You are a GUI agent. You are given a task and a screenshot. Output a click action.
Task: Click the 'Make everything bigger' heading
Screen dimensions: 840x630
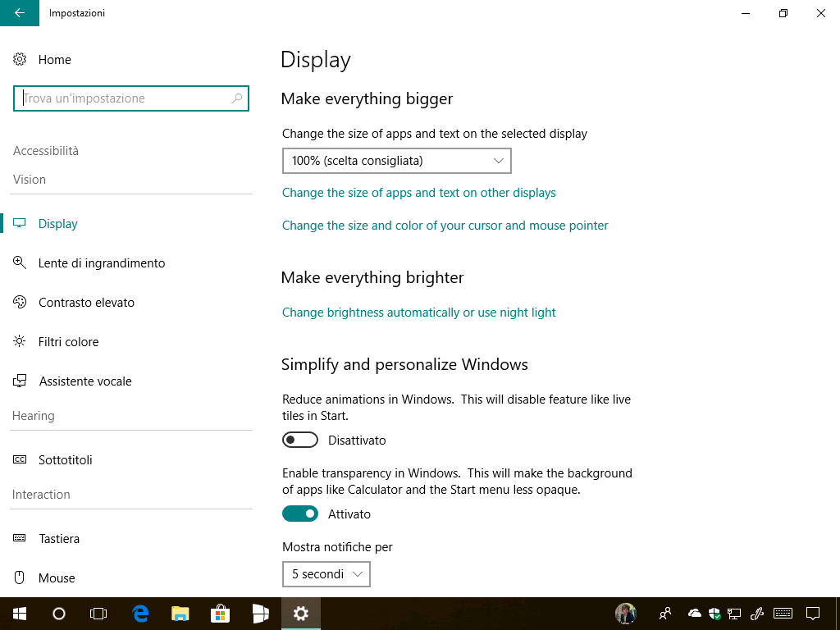[367, 99]
